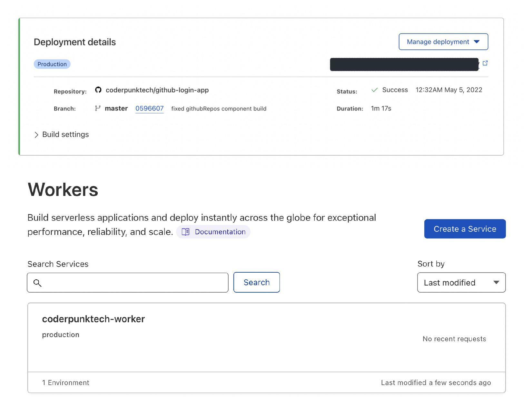The image size is (532, 417).
Task: Click the GitHub logo beside the repository name
Action: [x=98, y=90]
